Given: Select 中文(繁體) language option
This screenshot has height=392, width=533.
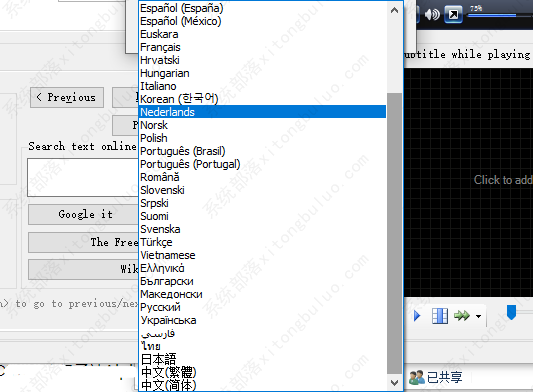Looking at the screenshot, I should (x=262, y=372).
